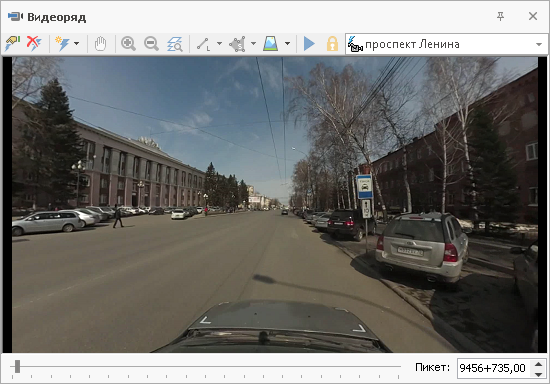Expand the area measurement tool dropdown
550x384 pixels.
253,44
